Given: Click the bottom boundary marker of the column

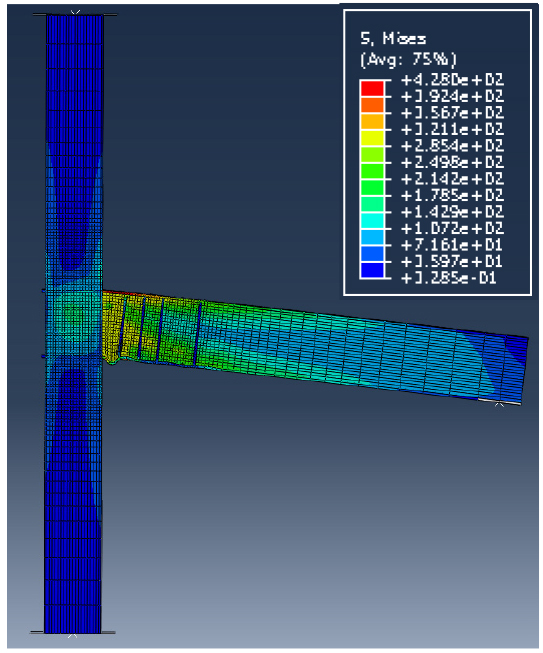Looking at the screenshot, I should pos(72,636).
